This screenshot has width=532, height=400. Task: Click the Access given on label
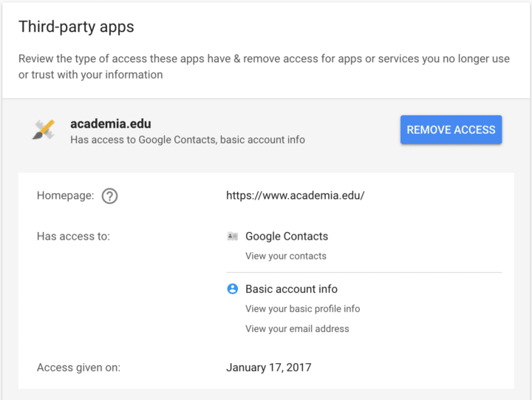coord(79,367)
